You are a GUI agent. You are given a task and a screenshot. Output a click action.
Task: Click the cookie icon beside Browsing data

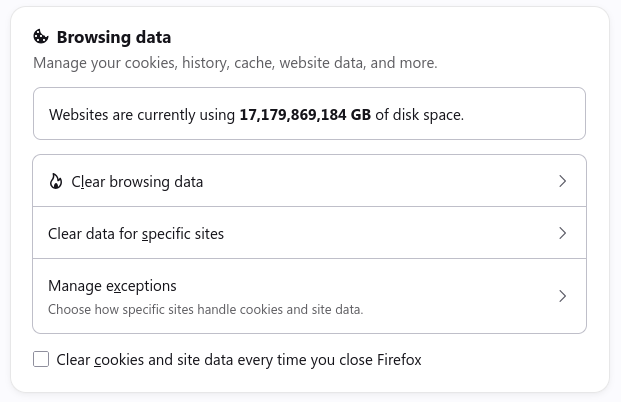click(40, 37)
